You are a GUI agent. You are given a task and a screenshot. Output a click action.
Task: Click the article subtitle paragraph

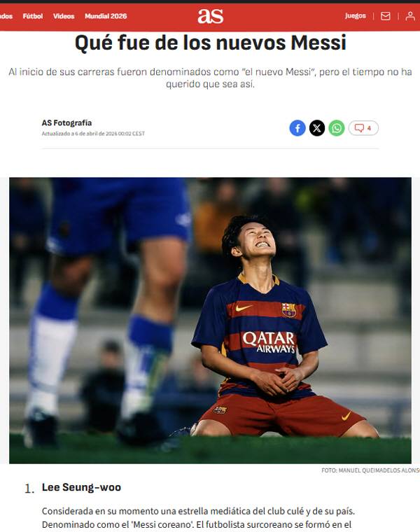[x=210, y=78]
